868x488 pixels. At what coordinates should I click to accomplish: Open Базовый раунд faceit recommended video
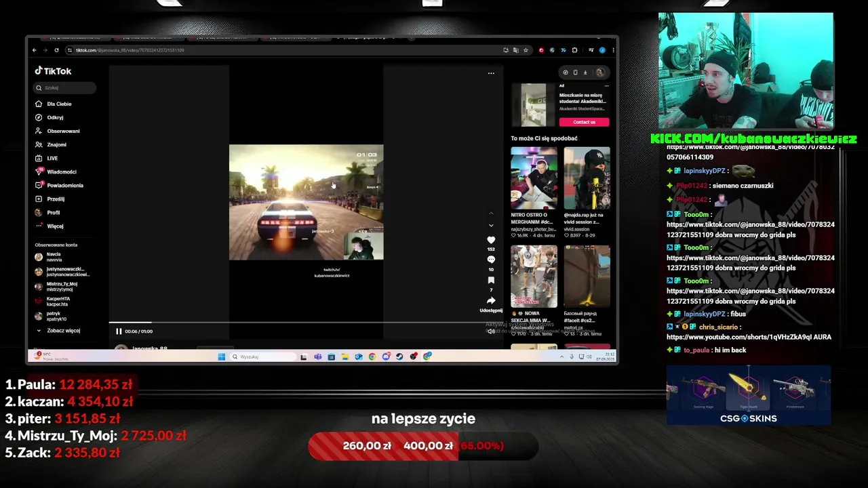(x=587, y=277)
